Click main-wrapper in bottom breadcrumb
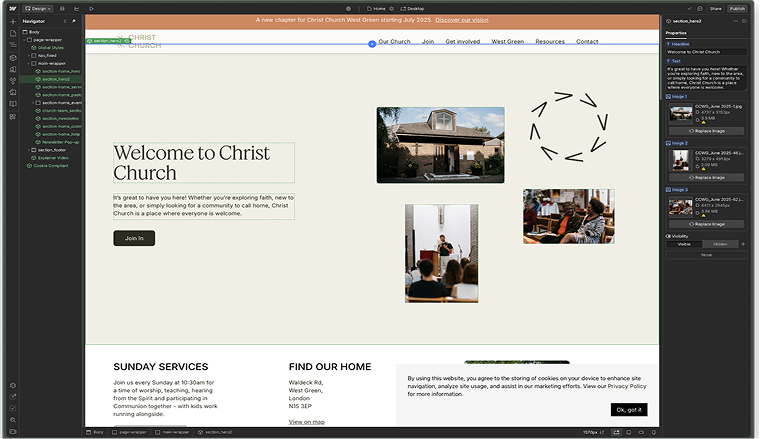Screen dimensions: 760x439 coord(172,432)
